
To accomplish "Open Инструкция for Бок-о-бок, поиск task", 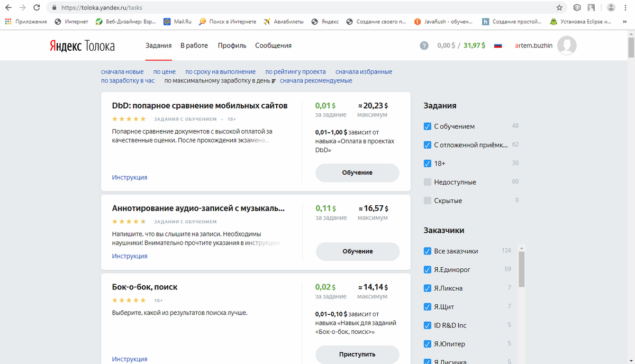I will point(130,359).
